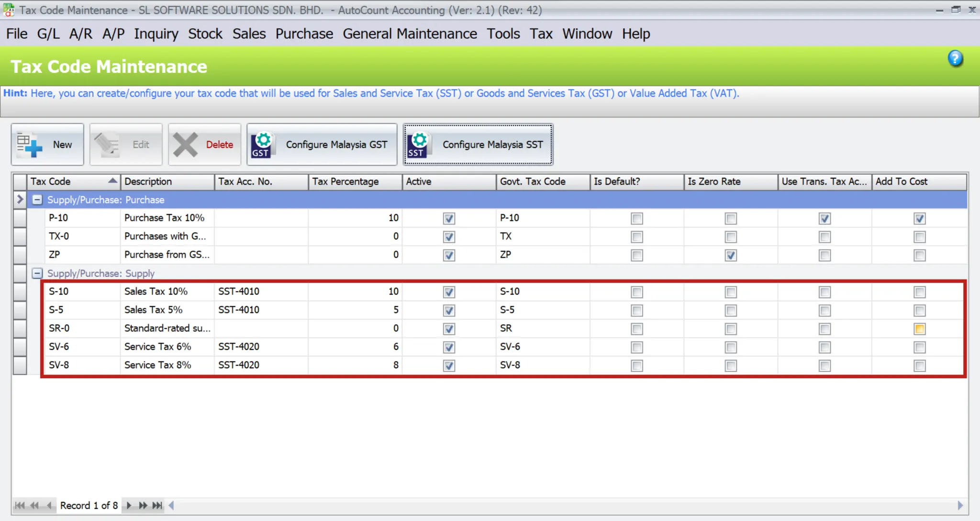The image size is (980, 521).
Task: Enable Is Zero Rate for P-10
Action: pos(730,218)
